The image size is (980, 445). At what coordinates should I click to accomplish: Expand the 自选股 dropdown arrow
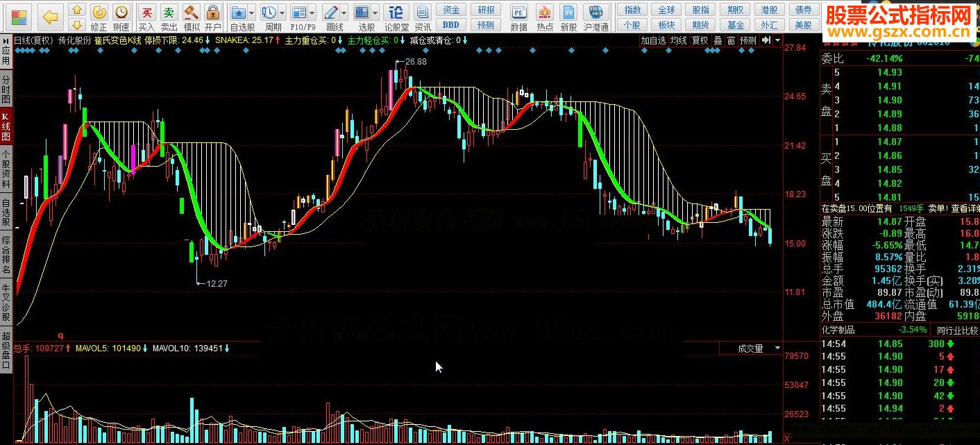pos(251,13)
